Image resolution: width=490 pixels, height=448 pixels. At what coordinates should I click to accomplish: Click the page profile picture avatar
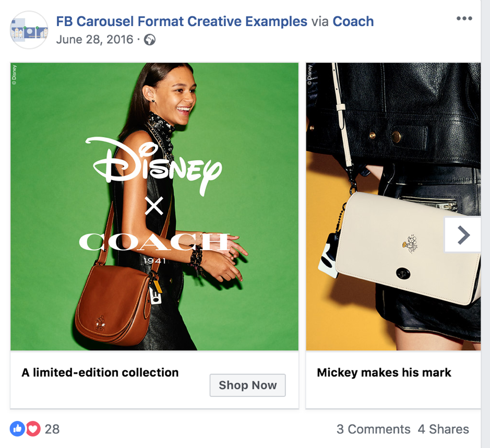click(x=29, y=30)
